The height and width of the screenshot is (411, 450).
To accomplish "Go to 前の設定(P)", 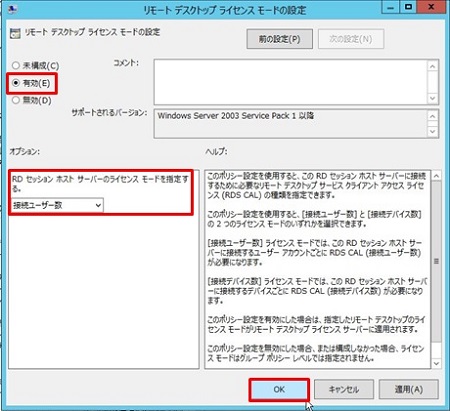I will point(279,39).
